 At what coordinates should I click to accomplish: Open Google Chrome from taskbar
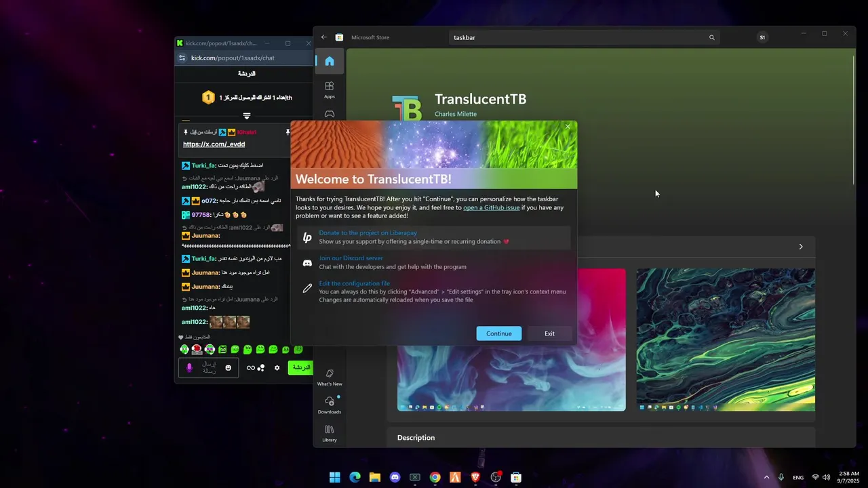point(435,477)
